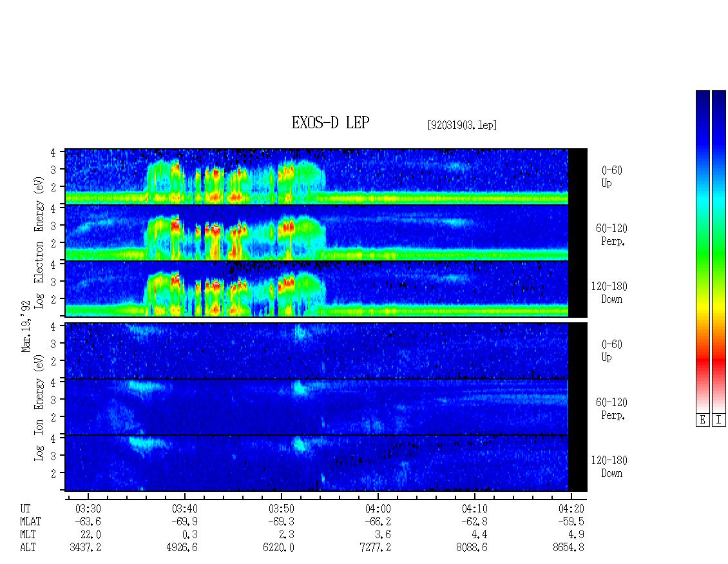Click the ALT row label

pos(28,548)
